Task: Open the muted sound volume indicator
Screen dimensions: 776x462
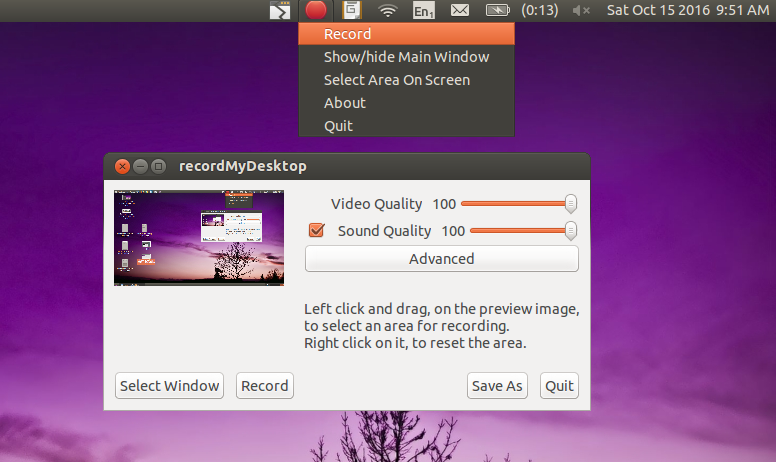Action: (581, 10)
